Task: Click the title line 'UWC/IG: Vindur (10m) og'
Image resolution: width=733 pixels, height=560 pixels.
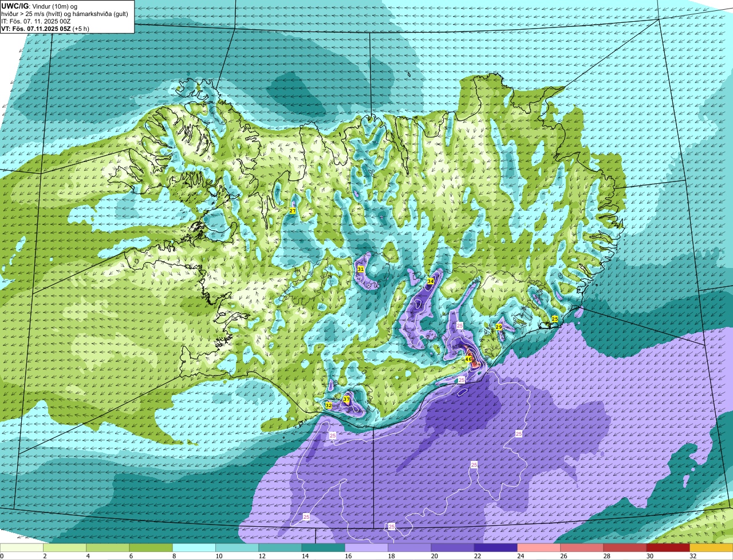Action: coord(39,6)
